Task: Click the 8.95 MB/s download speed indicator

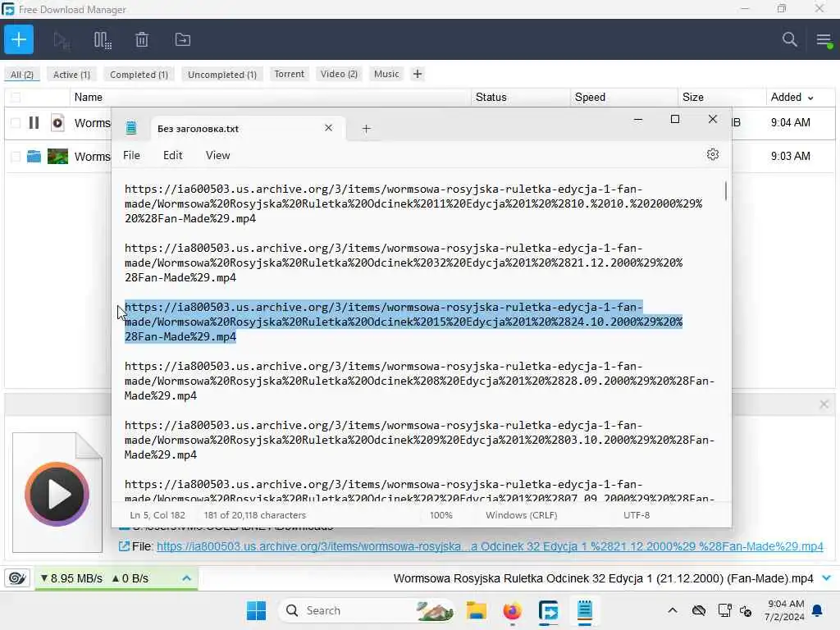Action: tap(71, 578)
